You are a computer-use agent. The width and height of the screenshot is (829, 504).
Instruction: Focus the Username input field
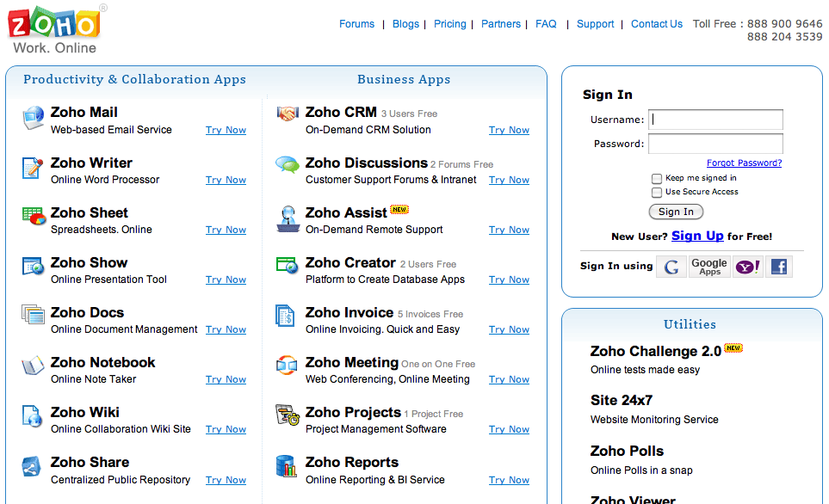[715, 120]
